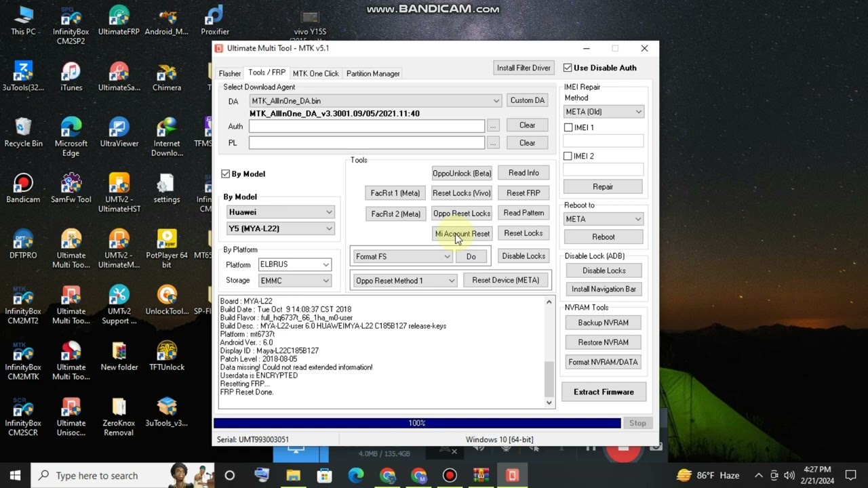Viewport: 868px width, 488px height.
Task: Open the DFTPRO desktop shortcut
Action: pyautogui.click(x=23, y=244)
